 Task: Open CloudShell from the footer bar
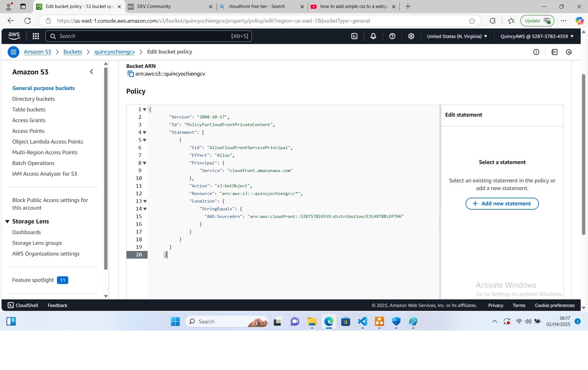23,305
